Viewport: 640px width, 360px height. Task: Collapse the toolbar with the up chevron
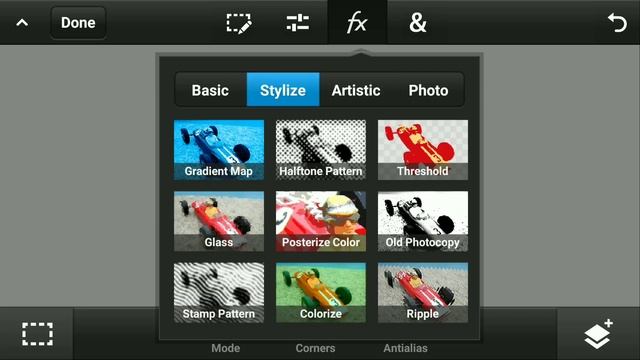coord(22,22)
